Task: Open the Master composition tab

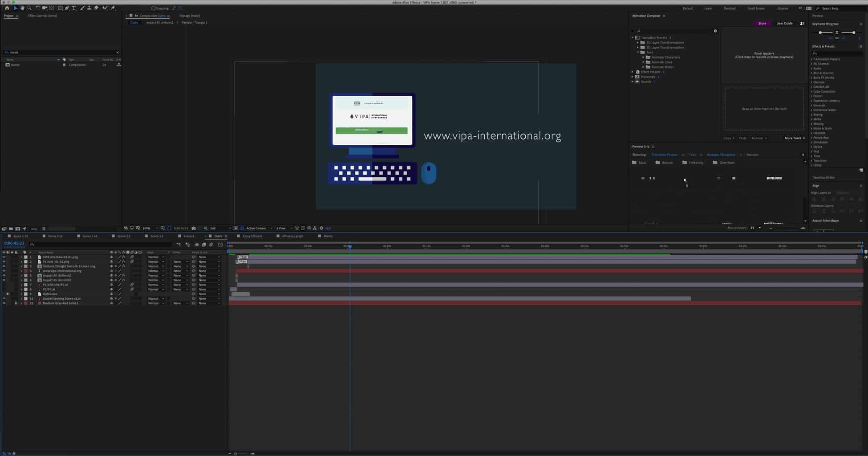Action: [328, 236]
